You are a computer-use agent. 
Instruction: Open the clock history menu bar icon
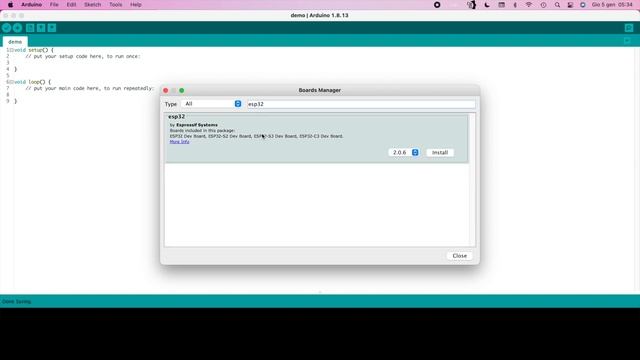click(x=543, y=5)
